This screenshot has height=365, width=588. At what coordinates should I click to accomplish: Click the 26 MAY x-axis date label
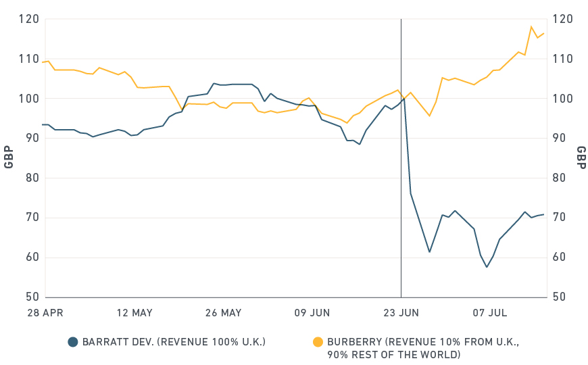click(x=222, y=313)
